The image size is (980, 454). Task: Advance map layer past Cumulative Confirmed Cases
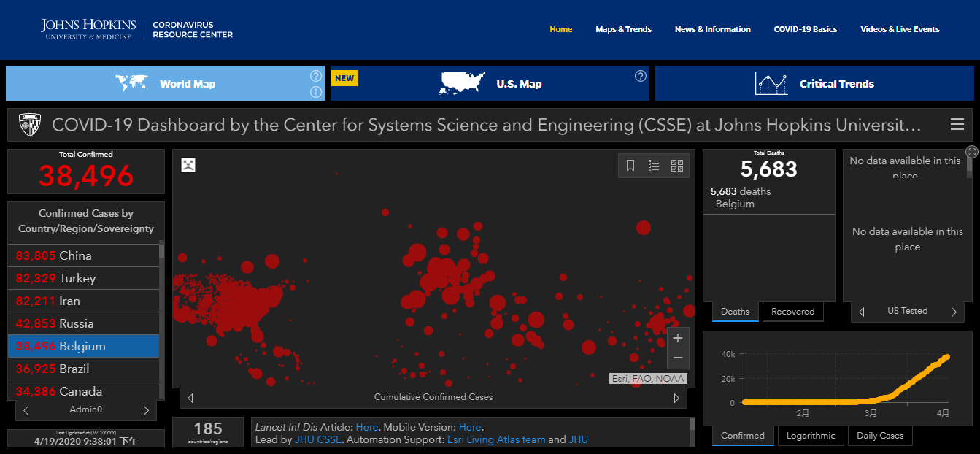click(x=676, y=398)
